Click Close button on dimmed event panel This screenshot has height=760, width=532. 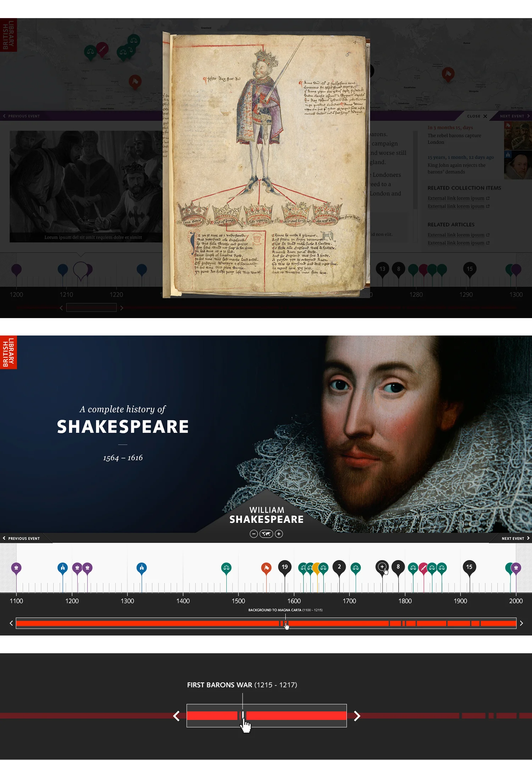[x=477, y=116]
